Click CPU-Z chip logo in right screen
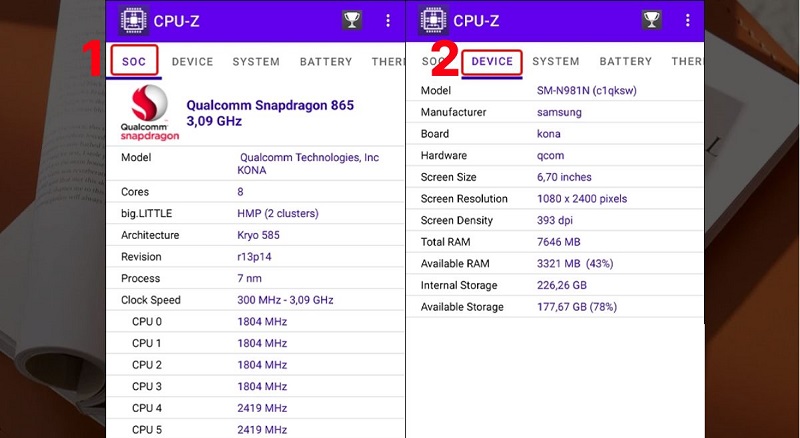Screen dimensions: 800x438 pyautogui.click(x=433, y=20)
